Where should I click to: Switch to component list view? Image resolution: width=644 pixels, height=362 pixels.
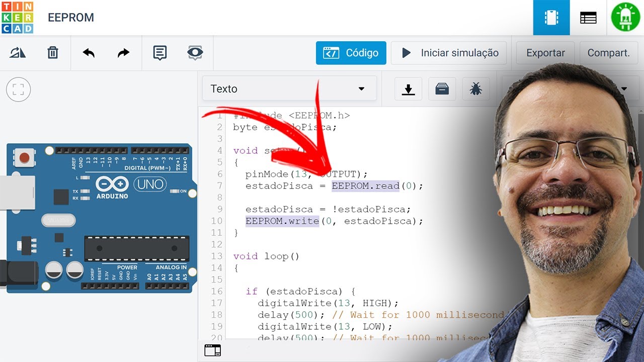588,18
